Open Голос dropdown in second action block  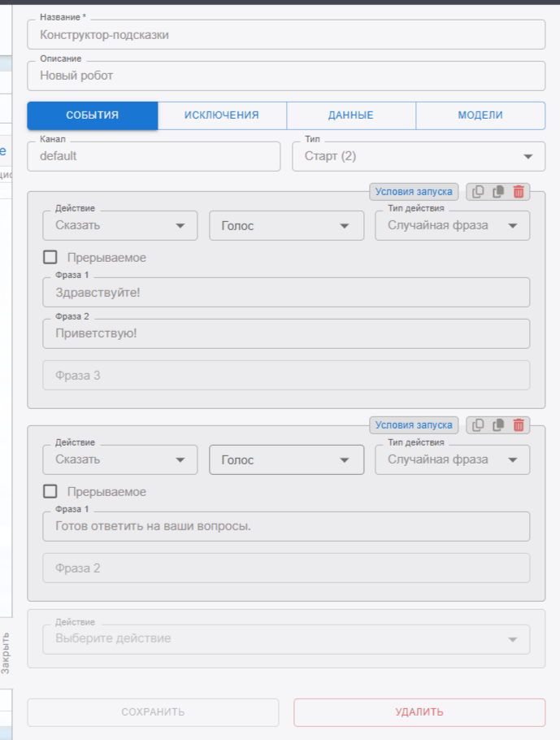(285, 459)
